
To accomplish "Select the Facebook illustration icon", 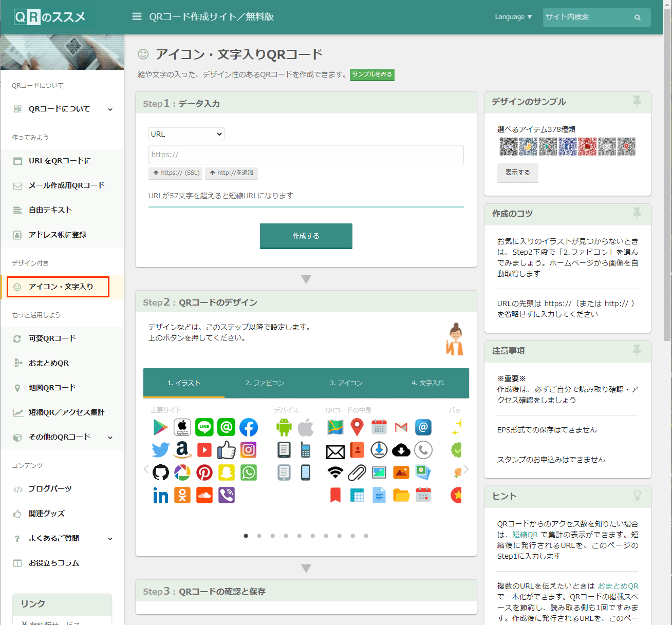I will (x=249, y=427).
